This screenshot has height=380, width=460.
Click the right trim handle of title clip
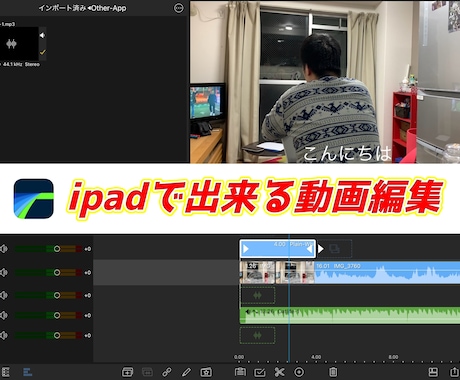310,249
